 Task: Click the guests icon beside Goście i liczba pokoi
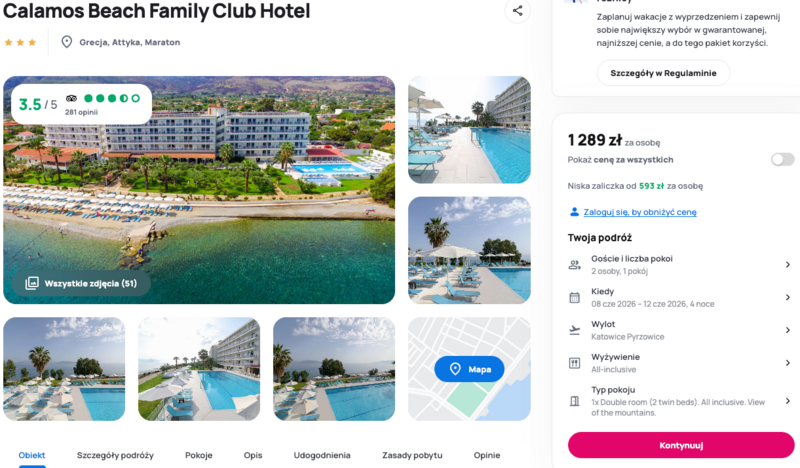pyautogui.click(x=574, y=265)
